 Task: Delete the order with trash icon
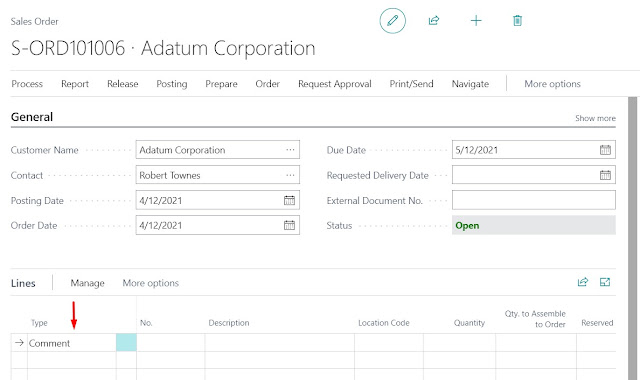coord(517,20)
